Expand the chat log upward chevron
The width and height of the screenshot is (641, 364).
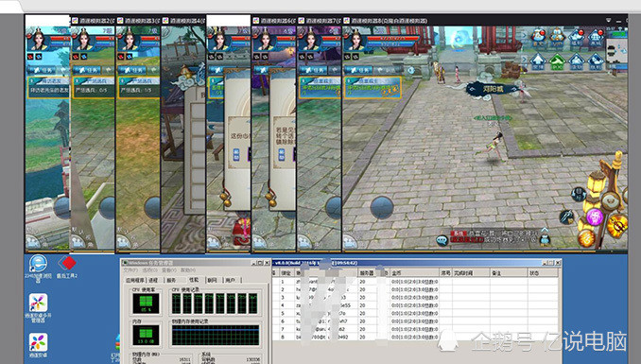point(545,230)
